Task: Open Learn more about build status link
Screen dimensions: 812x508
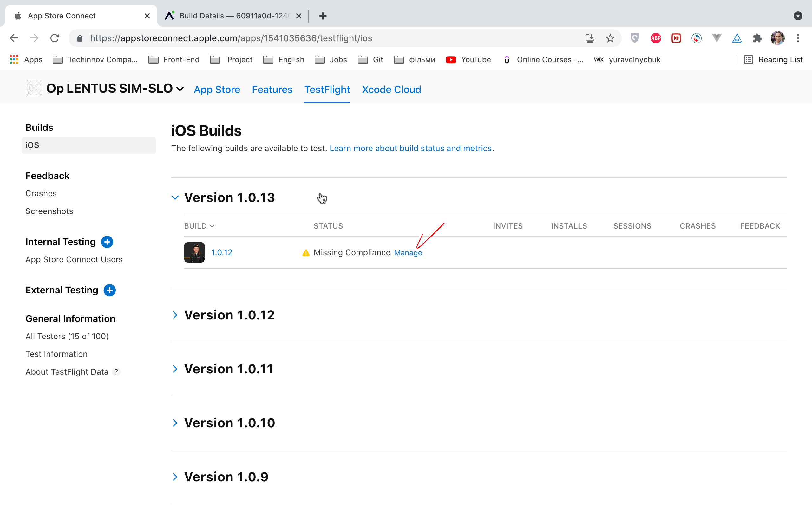Action: point(411,148)
